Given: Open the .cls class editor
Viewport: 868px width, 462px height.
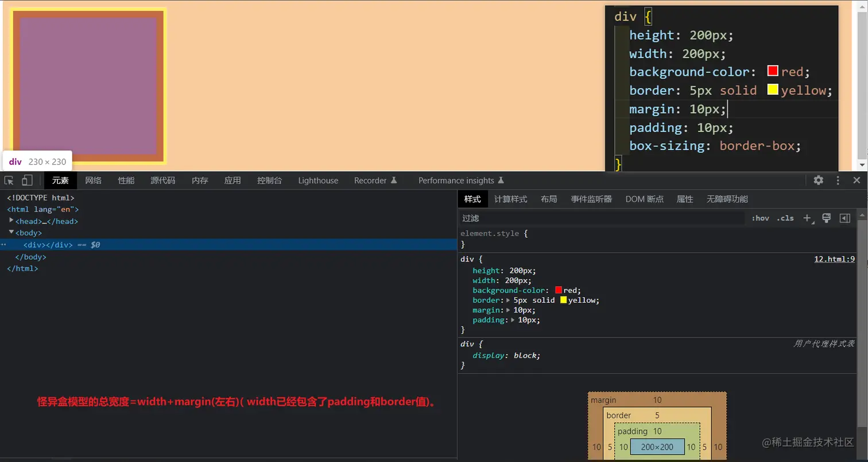Looking at the screenshot, I should [785, 218].
